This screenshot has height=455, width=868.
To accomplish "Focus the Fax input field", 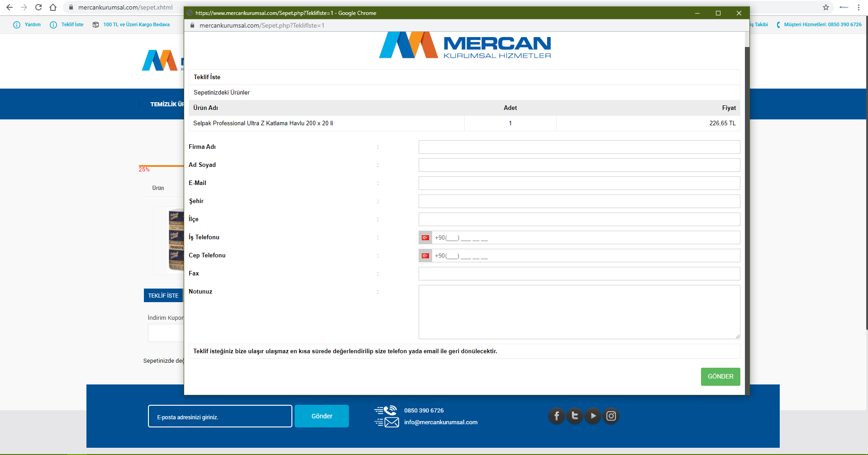I will (579, 274).
